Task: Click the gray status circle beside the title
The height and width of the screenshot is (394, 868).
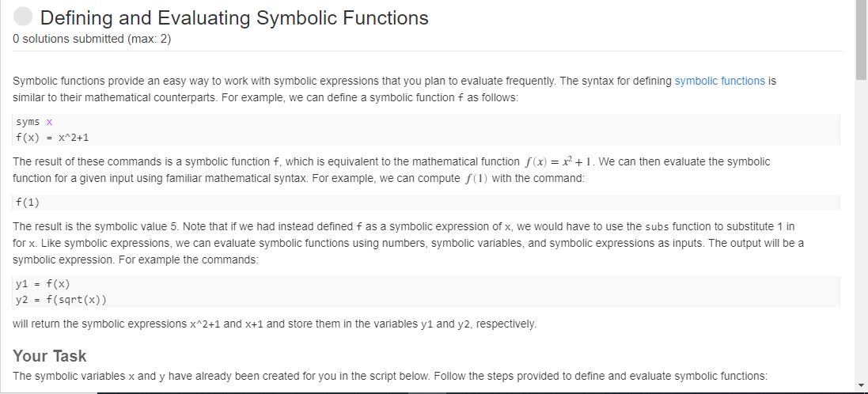Action: coord(23,17)
